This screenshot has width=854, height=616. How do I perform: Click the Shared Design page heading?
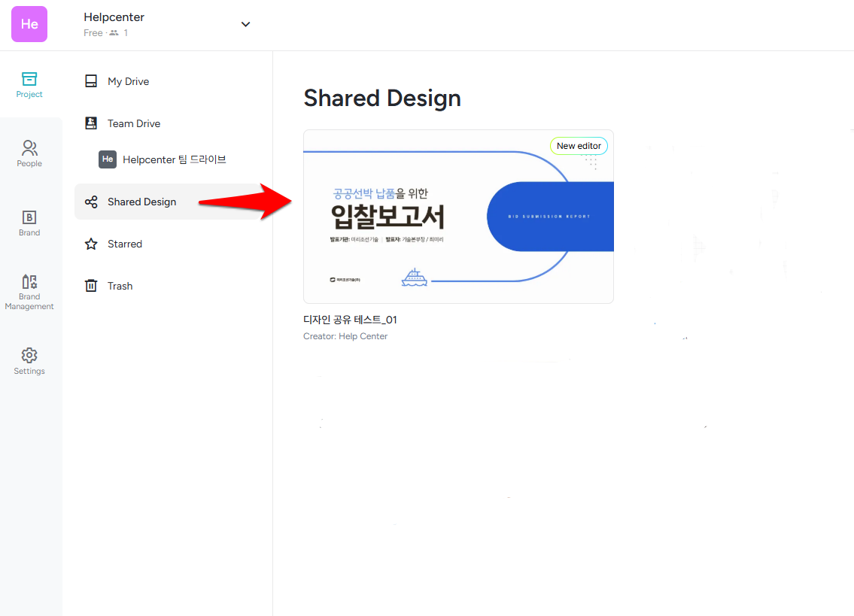point(382,98)
